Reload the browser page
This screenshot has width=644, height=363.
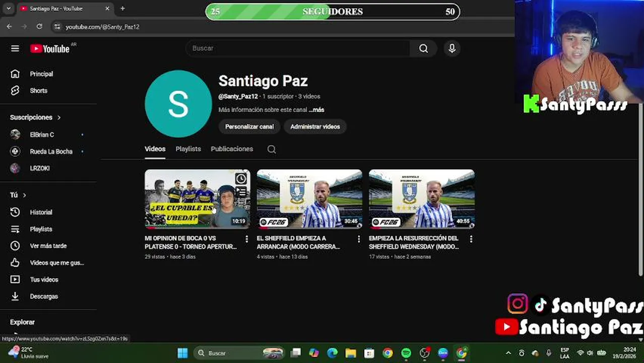click(39, 27)
